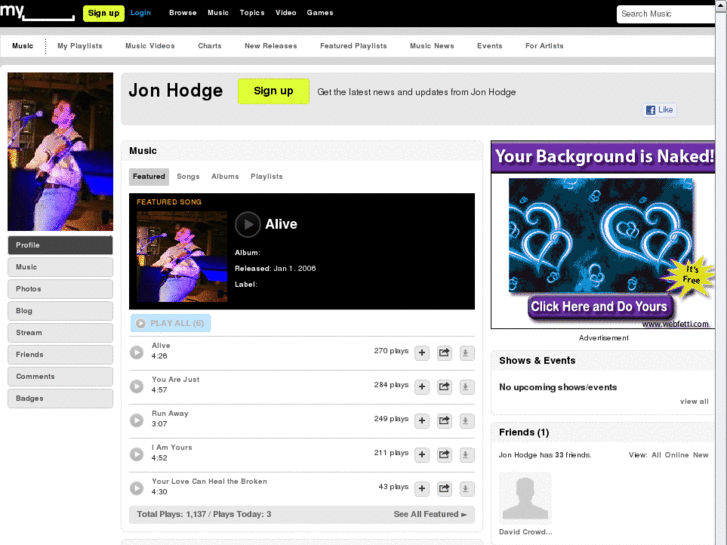
Task: Open Charts in music nav
Action: pos(210,46)
